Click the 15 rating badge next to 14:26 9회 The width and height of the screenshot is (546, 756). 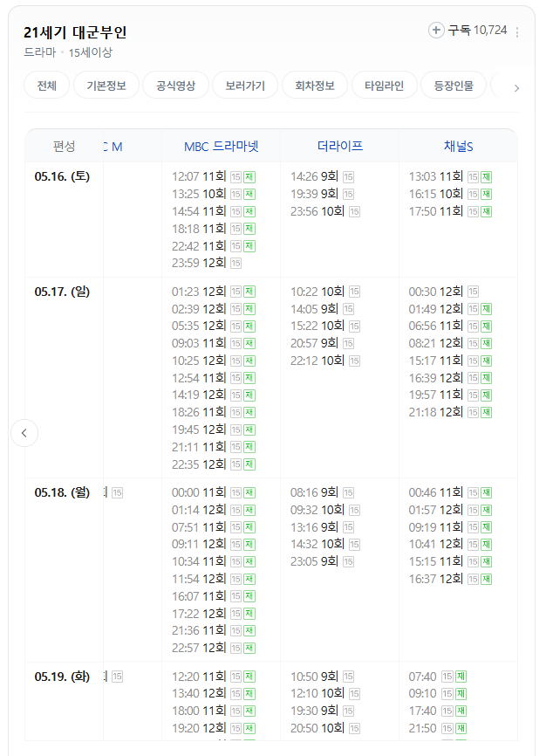[x=348, y=177]
